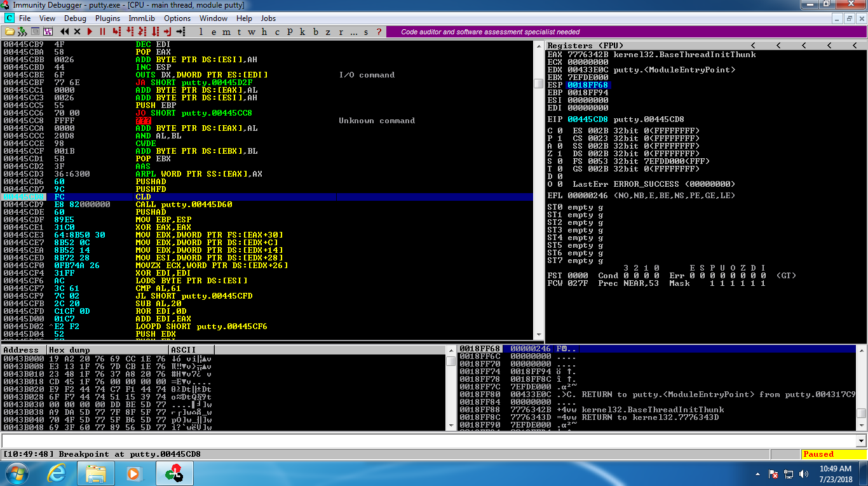Viewport: 868px width, 486px height.
Task: Open the Plugins menu
Action: point(107,18)
